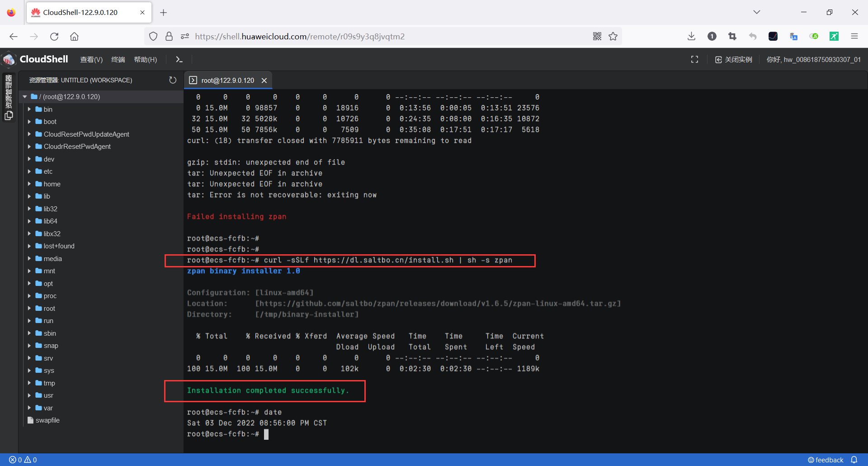Open the shield tracking protection icon
This screenshot has width=868, height=466.
tap(153, 37)
